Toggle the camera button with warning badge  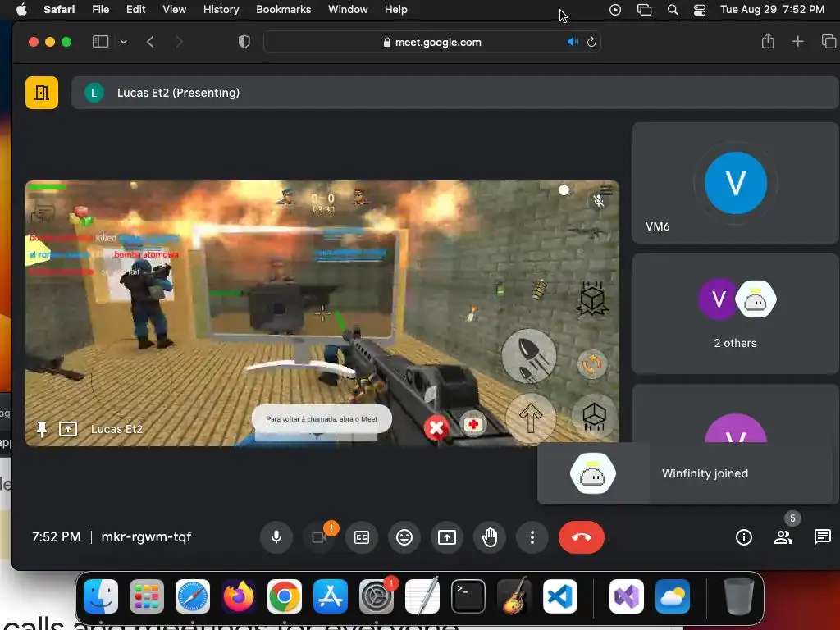[319, 536]
